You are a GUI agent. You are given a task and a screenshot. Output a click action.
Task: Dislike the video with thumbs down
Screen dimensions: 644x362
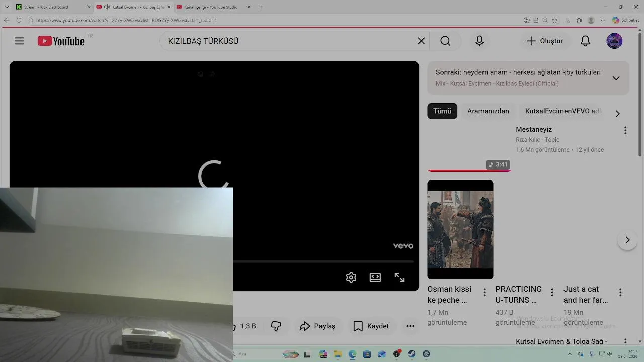[x=276, y=326]
